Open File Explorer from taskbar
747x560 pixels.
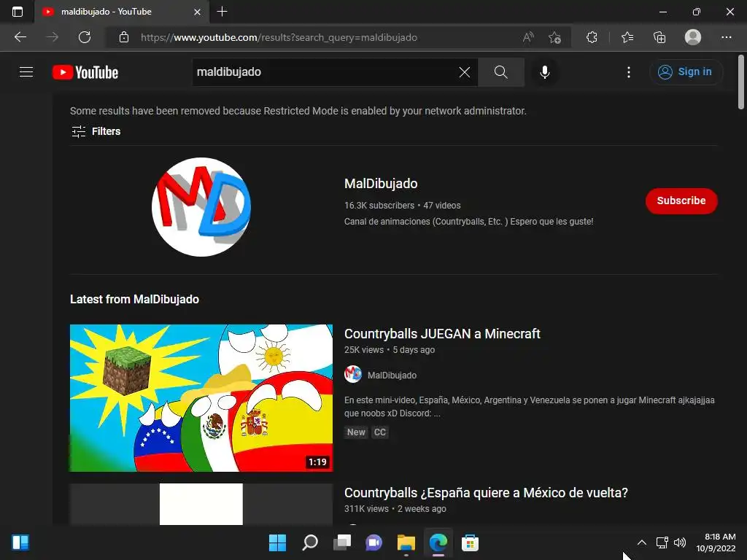(x=406, y=542)
